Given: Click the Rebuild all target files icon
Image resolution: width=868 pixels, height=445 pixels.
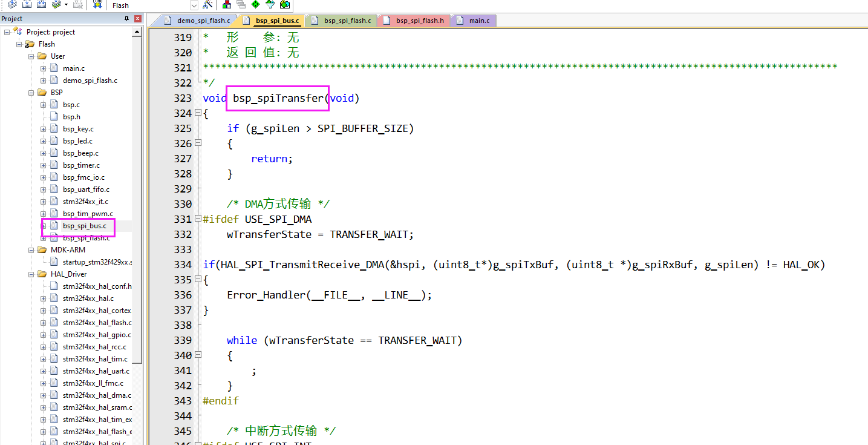Looking at the screenshot, I should [x=41, y=4].
